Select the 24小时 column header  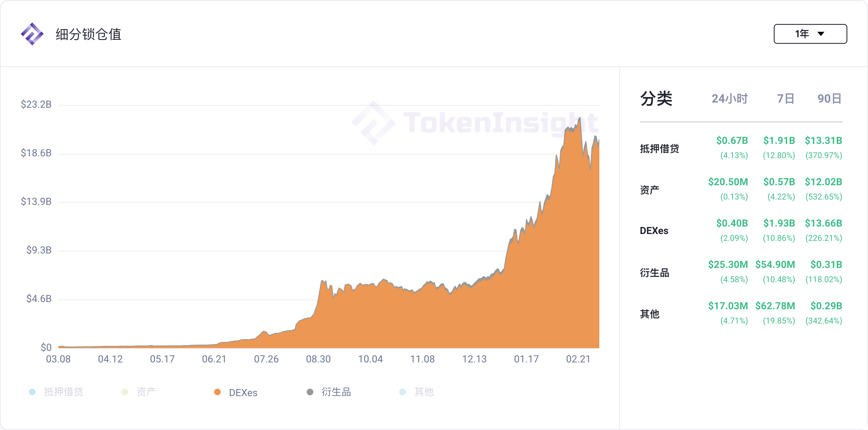(x=730, y=99)
